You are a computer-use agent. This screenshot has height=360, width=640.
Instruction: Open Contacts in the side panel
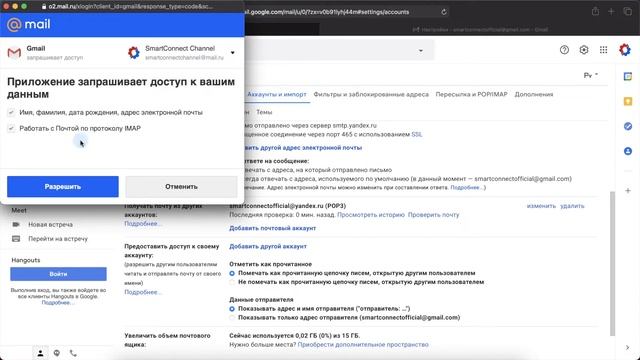tap(628, 151)
